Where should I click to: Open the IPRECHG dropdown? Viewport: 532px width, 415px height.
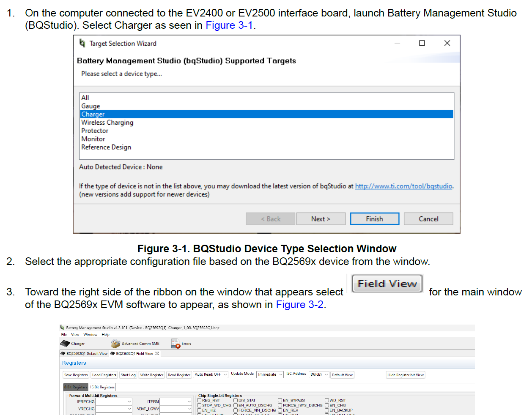[114, 401]
